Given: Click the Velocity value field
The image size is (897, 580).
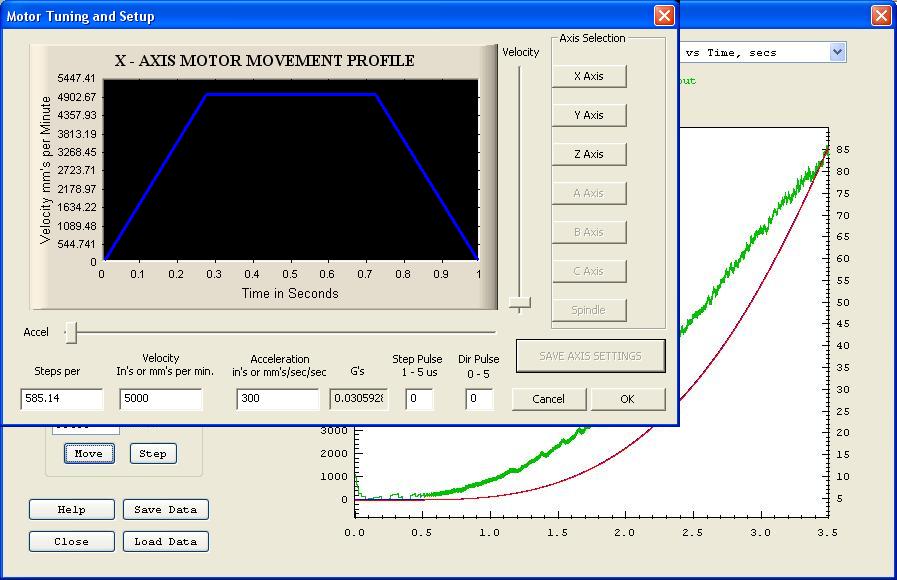Looking at the screenshot, I should (x=161, y=399).
